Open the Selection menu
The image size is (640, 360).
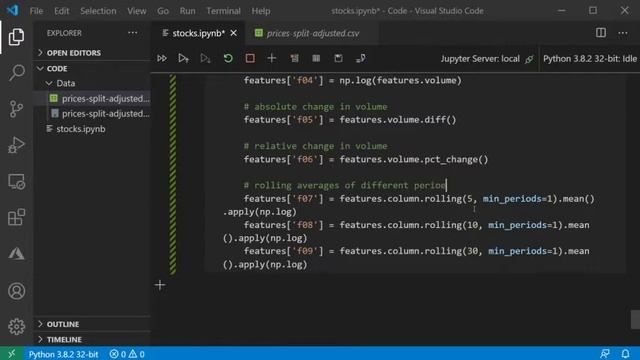[98, 11]
